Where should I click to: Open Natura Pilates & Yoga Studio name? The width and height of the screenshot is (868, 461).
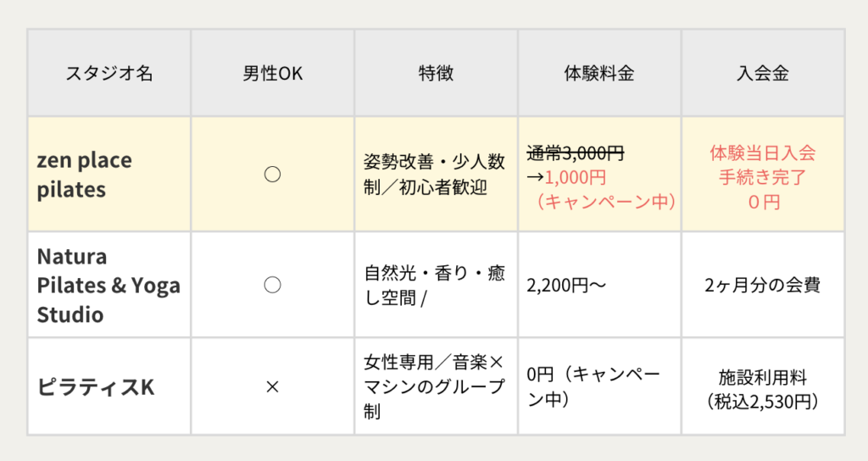click(108, 285)
